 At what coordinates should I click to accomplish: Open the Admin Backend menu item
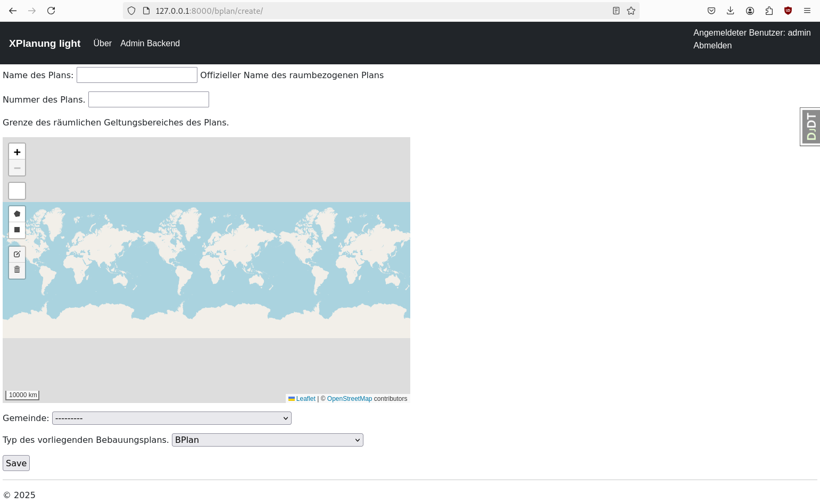pyautogui.click(x=150, y=43)
